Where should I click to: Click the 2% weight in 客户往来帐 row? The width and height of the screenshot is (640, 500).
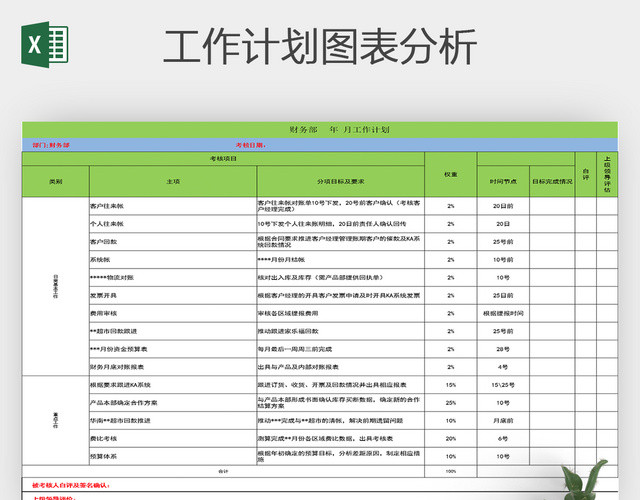[x=451, y=206]
